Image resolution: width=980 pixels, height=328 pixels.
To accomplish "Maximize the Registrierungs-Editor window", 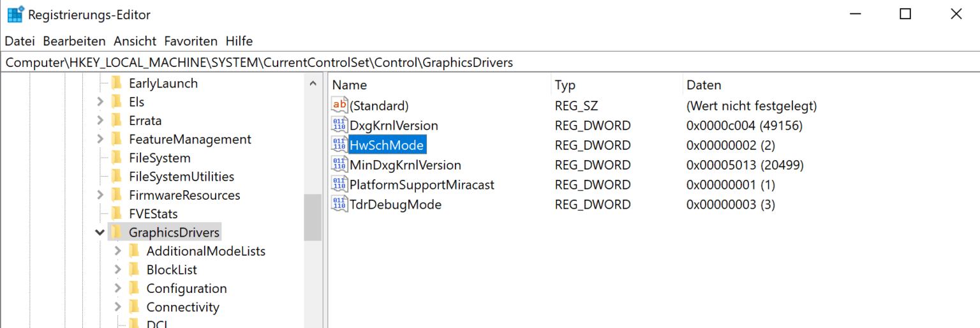I will pos(905,14).
